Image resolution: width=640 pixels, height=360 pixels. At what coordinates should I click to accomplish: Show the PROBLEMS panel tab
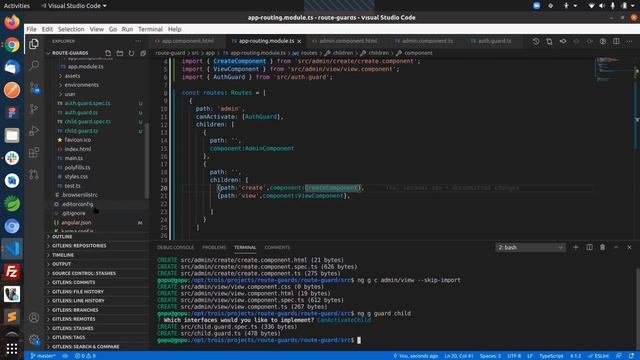214,247
